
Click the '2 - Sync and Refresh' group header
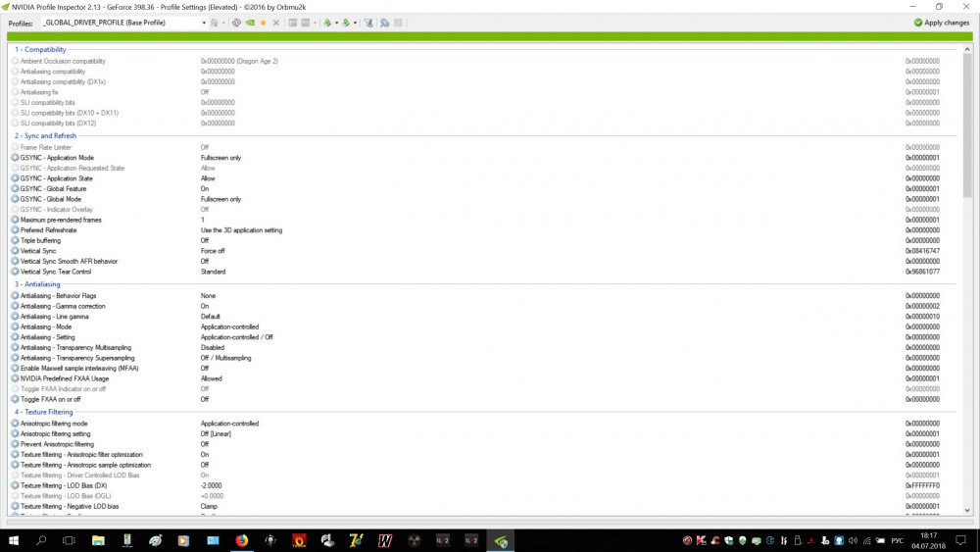(x=46, y=135)
